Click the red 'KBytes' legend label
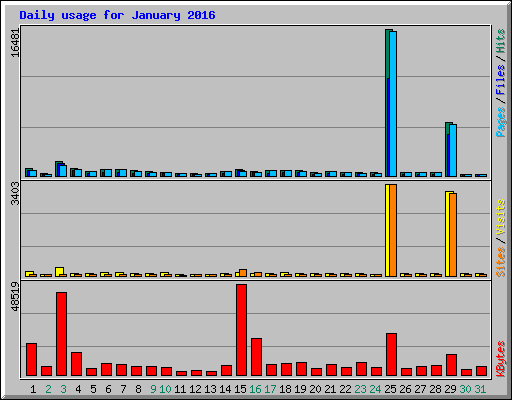 click(x=500, y=359)
